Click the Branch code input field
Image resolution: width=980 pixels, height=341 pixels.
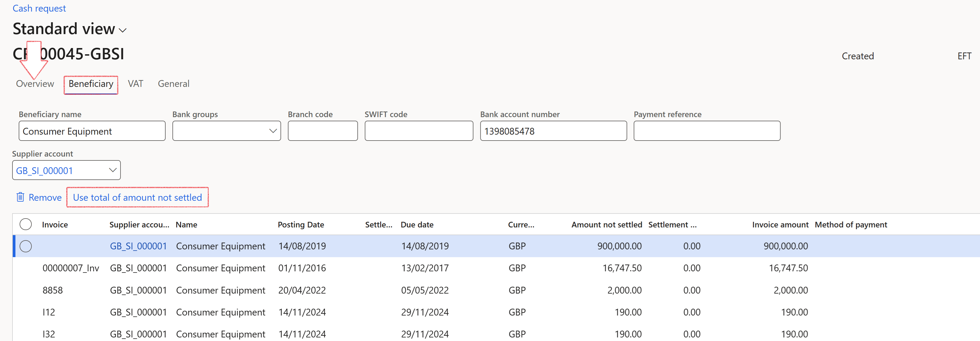(323, 131)
